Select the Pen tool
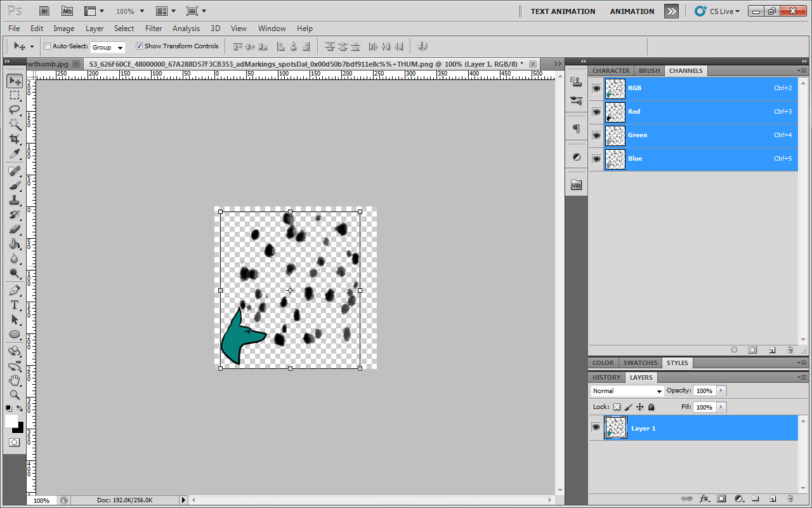812x508 pixels. pyautogui.click(x=15, y=290)
